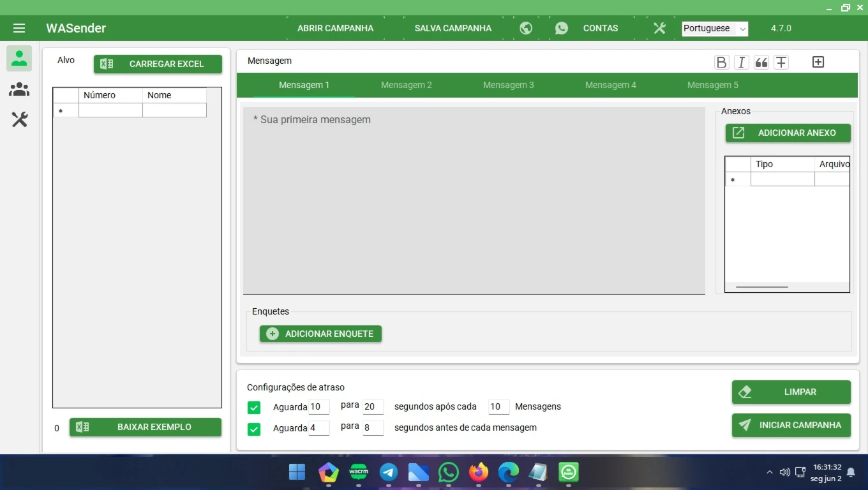Open Telegram from the taskbar

389,472
